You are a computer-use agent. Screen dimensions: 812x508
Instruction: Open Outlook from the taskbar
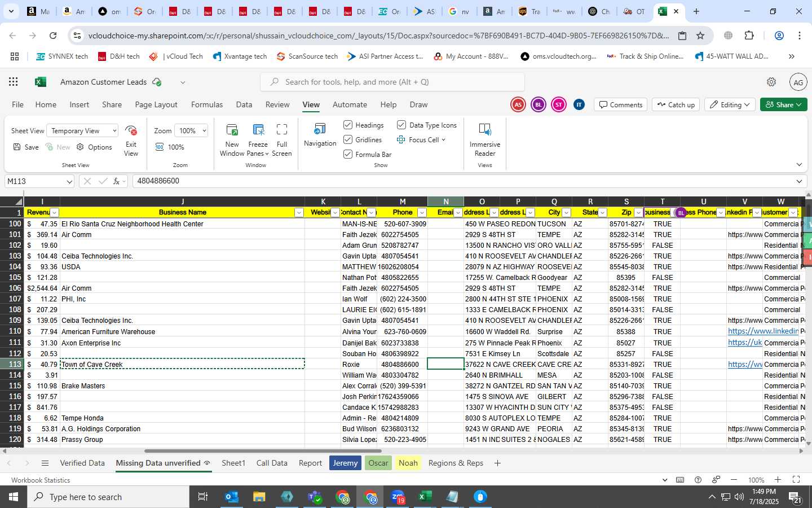tap(232, 497)
